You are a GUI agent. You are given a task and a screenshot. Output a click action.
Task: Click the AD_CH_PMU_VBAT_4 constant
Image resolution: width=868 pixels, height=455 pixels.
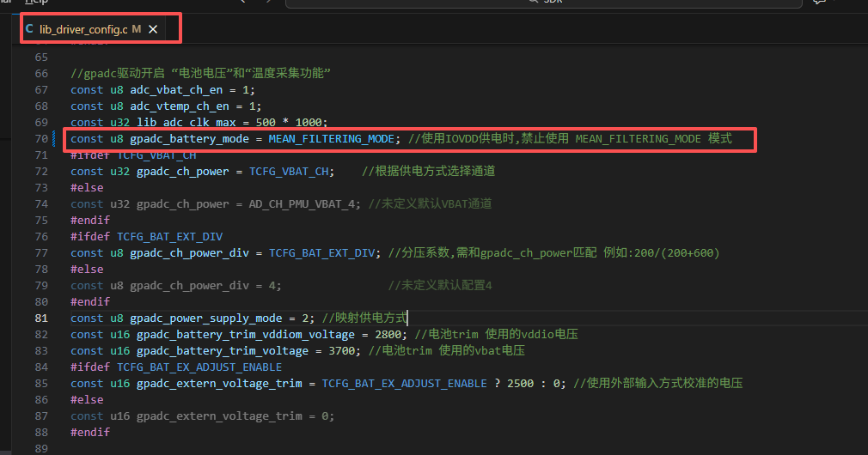pos(302,204)
